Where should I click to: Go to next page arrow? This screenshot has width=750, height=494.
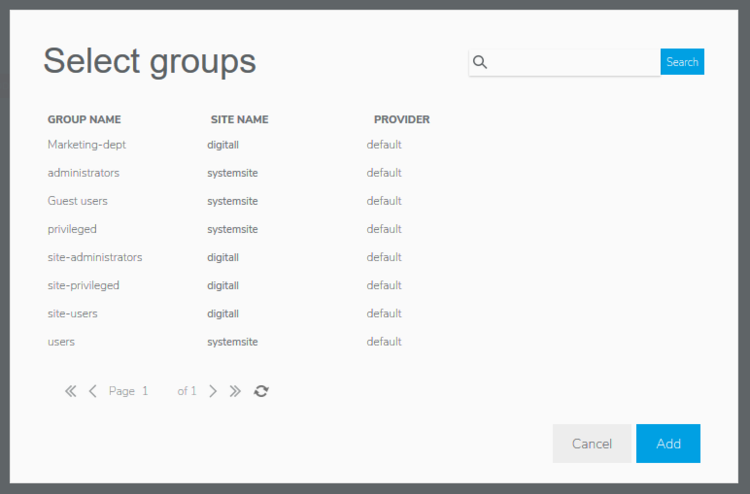[213, 391]
